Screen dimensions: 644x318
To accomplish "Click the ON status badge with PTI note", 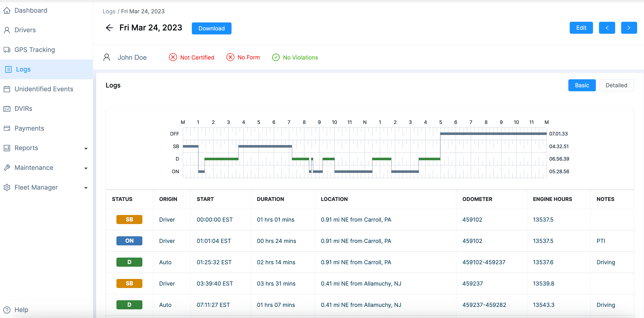I will pos(129,241).
